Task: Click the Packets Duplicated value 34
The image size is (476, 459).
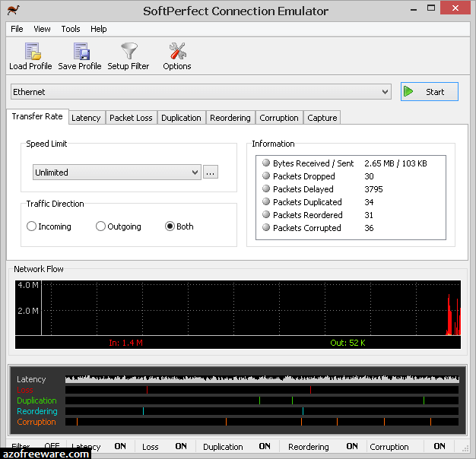Action: [369, 202]
